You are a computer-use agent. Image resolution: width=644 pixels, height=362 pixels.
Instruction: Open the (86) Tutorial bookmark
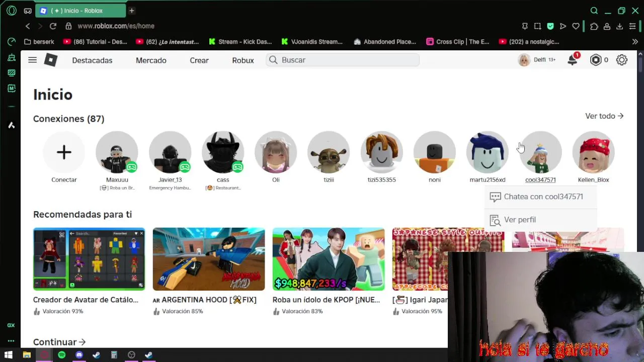95,42
